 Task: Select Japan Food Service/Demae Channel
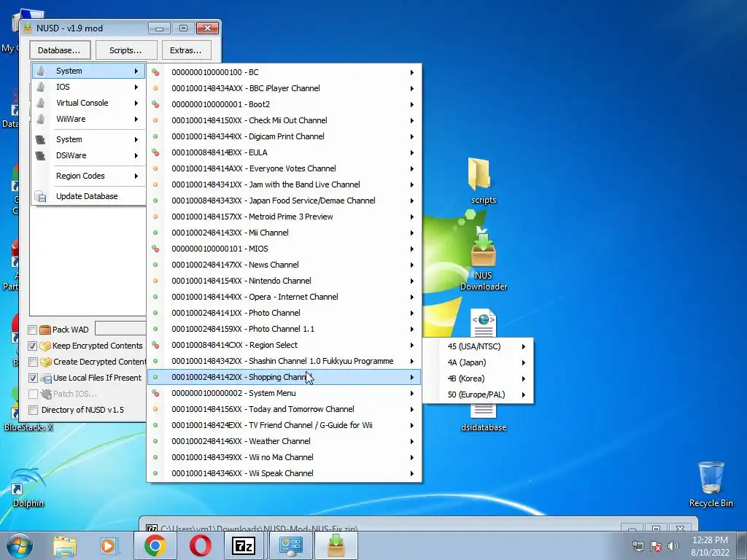click(284, 201)
